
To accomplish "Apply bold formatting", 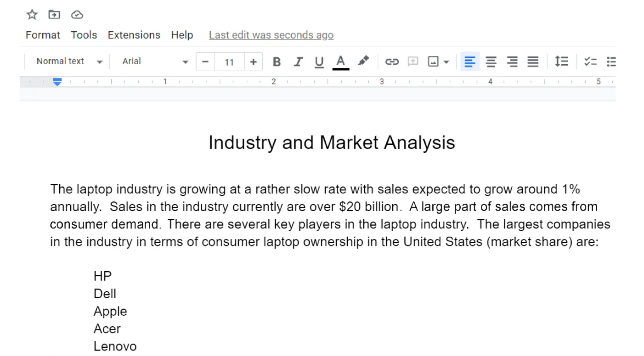I will point(276,61).
